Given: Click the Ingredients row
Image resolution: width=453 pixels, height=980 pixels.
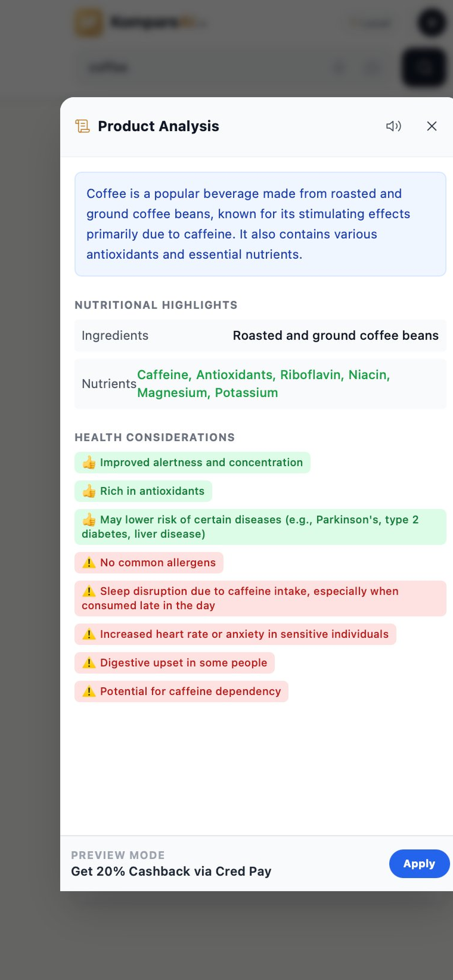Looking at the screenshot, I should coord(260,335).
